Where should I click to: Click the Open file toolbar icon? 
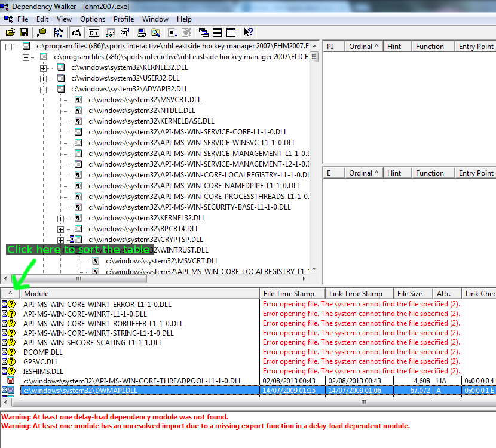point(10,32)
